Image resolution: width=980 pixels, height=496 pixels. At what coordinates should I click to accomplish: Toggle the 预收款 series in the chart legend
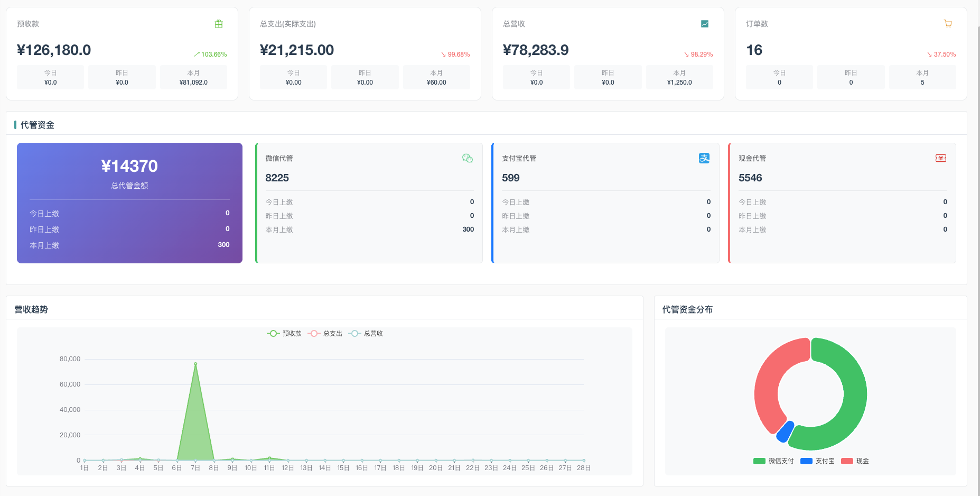click(x=284, y=333)
